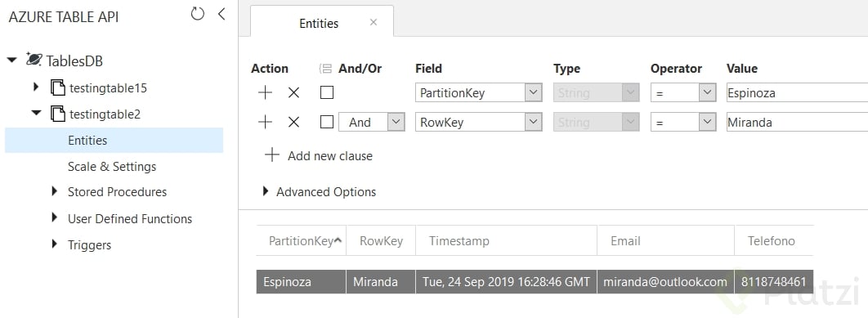The width and height of the screenshot is (868, 318).
Task: Expand Advanced Options
Action: pos(320,191)
